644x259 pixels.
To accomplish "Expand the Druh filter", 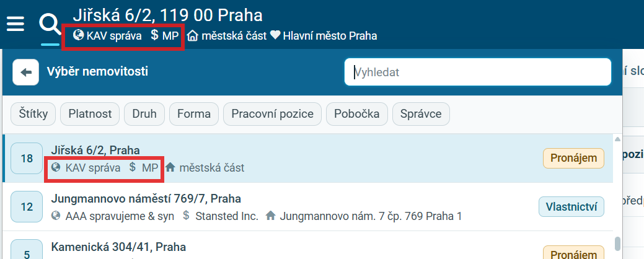I will [x=144, y=113].
